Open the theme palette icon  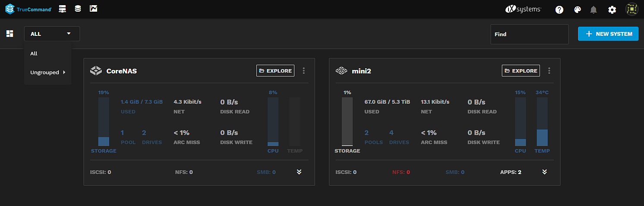[578, 10]
